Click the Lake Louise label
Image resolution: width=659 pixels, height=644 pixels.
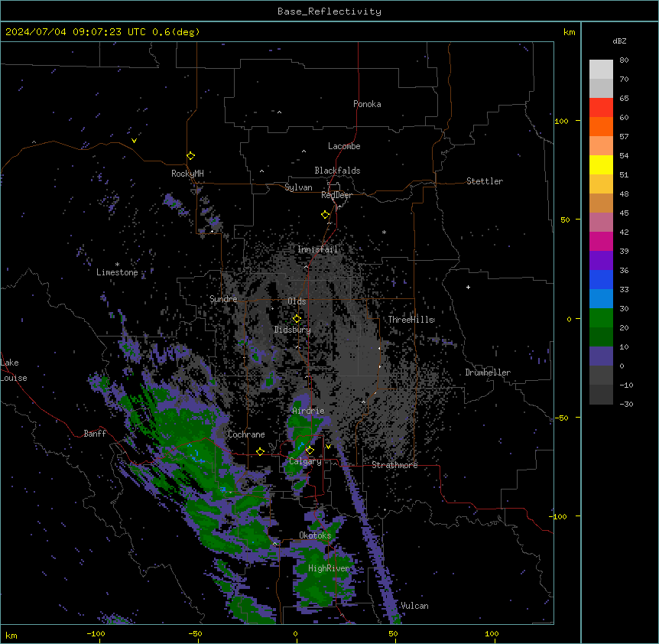pyautogui.click(x=14, y=370)
